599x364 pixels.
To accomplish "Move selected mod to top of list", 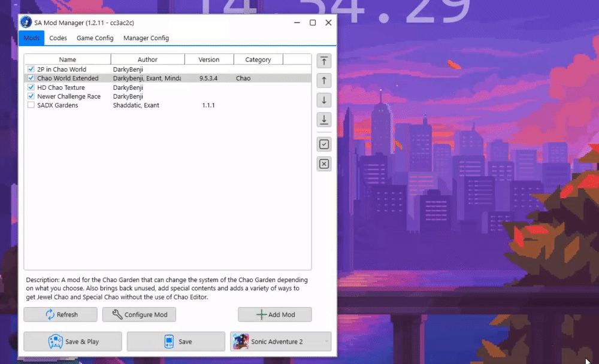I will [x=324, y=61].
